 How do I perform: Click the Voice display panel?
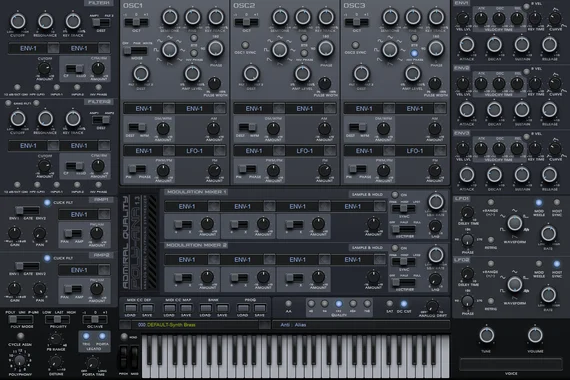(x=511, y=364)
